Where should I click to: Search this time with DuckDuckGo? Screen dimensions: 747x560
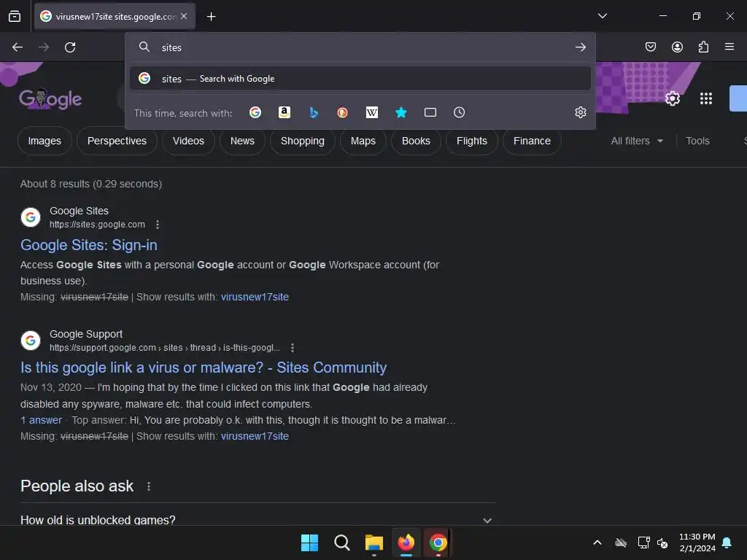click(x=343, y=112)
